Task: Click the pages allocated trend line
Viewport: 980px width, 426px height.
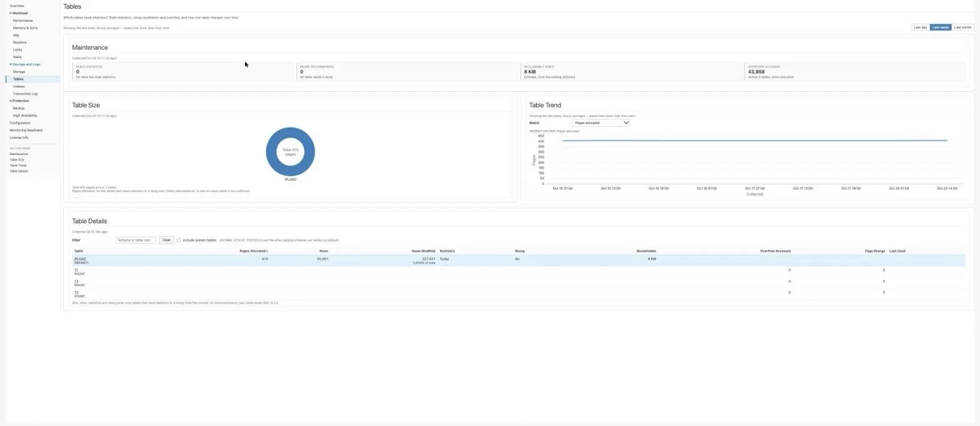Action: tap(754, 141)
